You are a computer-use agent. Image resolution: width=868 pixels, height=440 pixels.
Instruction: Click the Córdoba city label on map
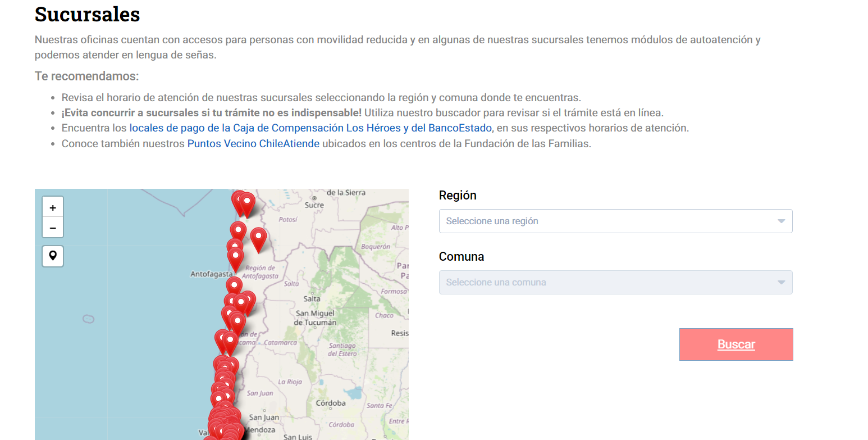coord(330,403)
